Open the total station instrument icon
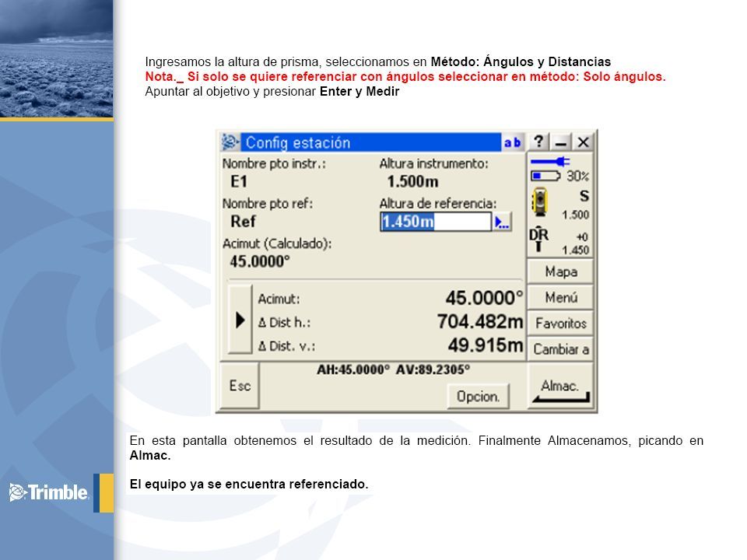Screen dimensions: 747x560 coord(540,202)
